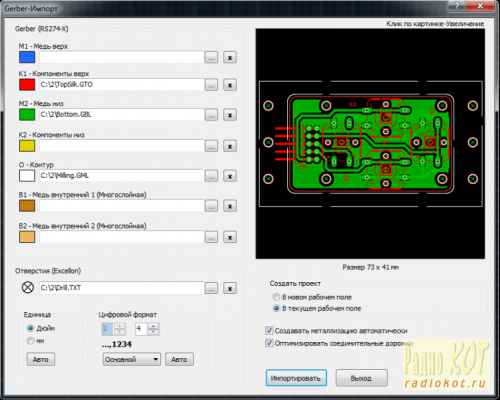
Task: Browse for the M1 top copper file
Action: click(211, 58)
